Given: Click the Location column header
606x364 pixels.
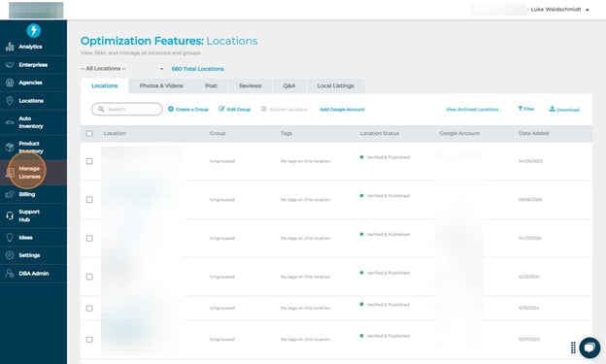Looking at the screenshot, I should click(x=115, y=133).
